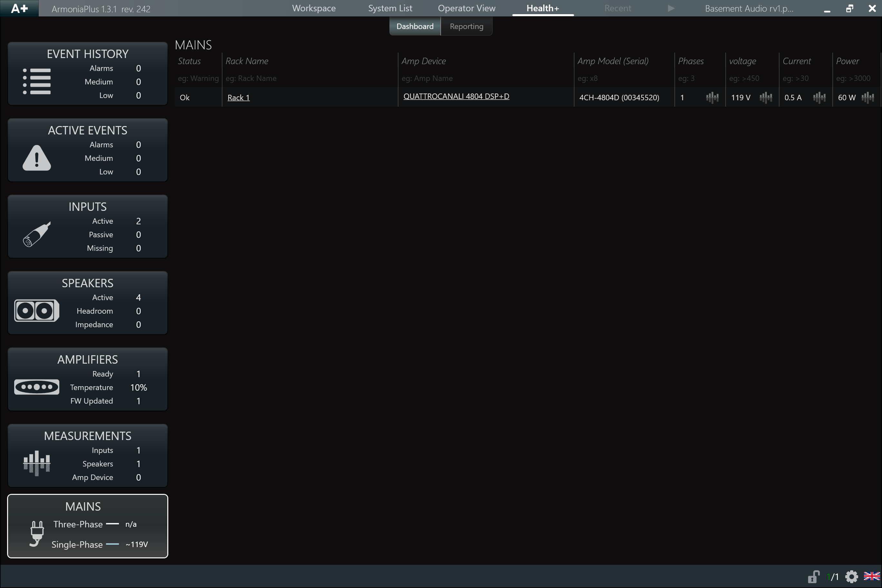Click the Power filter field

[856, 78]
